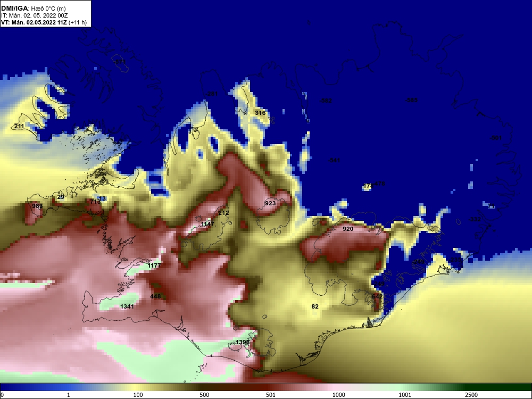The height and width of the screenshot is (399, 532).
Task: Click the 1147 map value
Action: [x=207, y=224]
